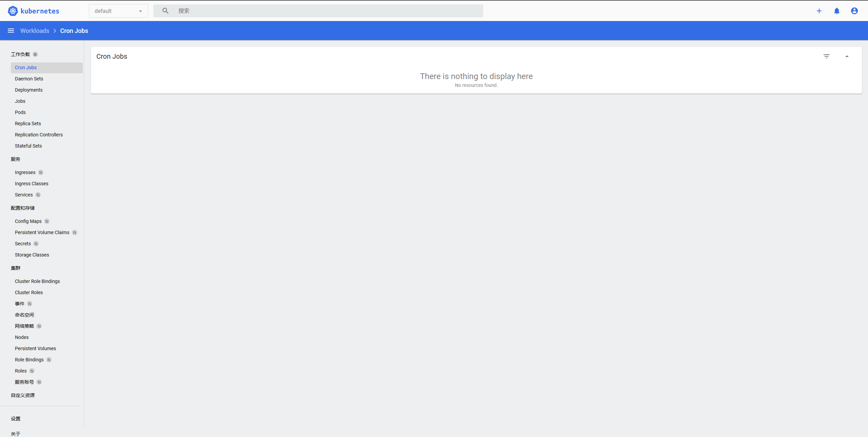Click the Workloads breadcrumb link
This screenshot has height=437, width=868.
click(x=35, y=31)
